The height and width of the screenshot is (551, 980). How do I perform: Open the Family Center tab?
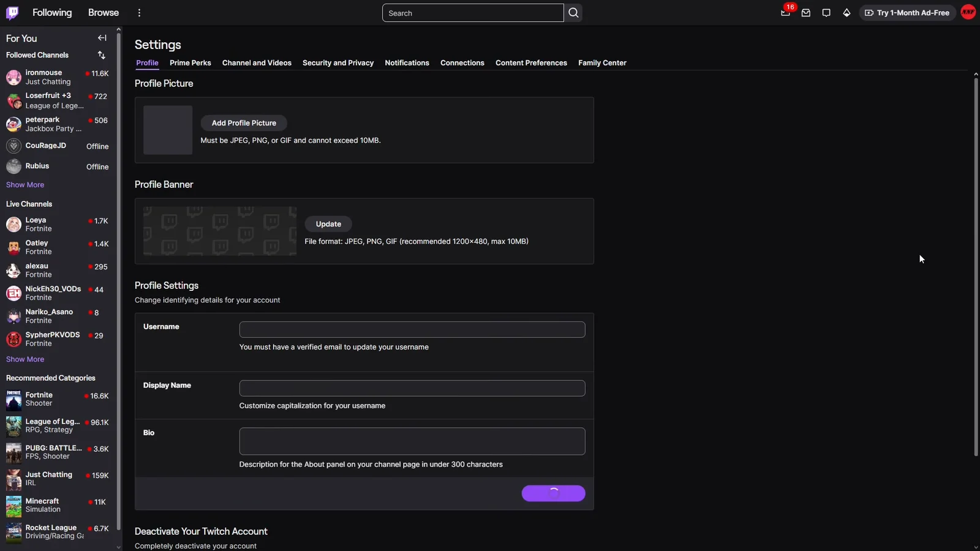[602, 63]
